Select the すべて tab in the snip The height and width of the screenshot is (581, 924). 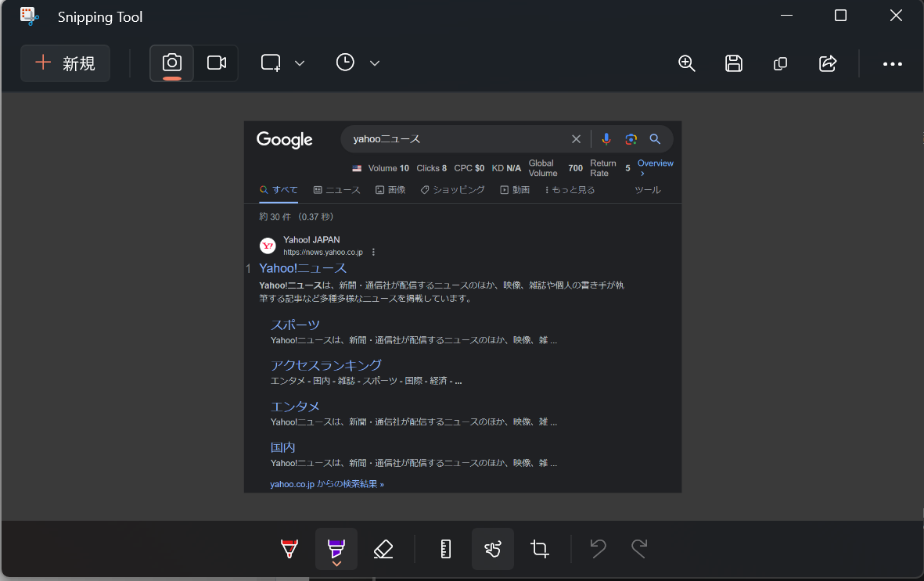pyautogui.click(x=279, y=190)
